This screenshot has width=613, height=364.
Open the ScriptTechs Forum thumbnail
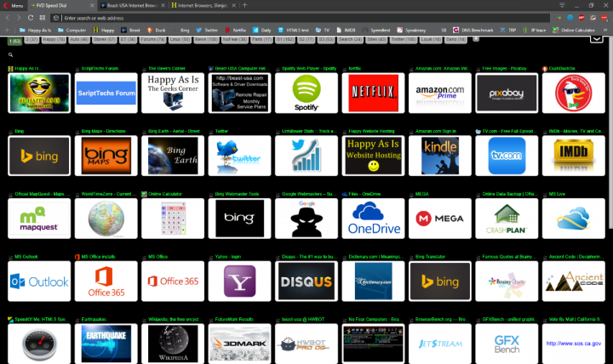[106, 93]
